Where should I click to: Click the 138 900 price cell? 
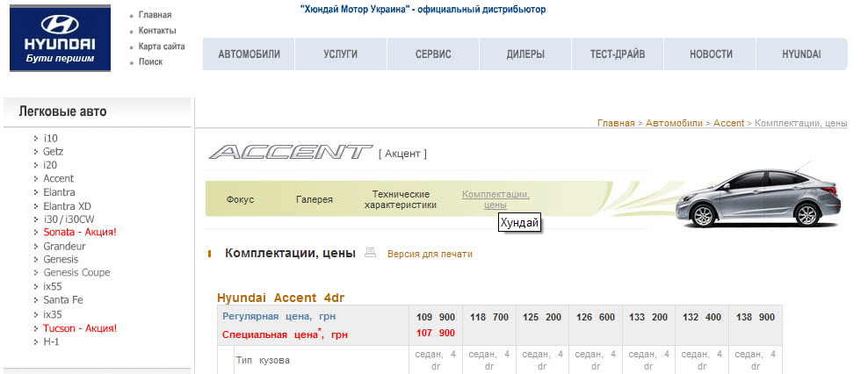755,317
